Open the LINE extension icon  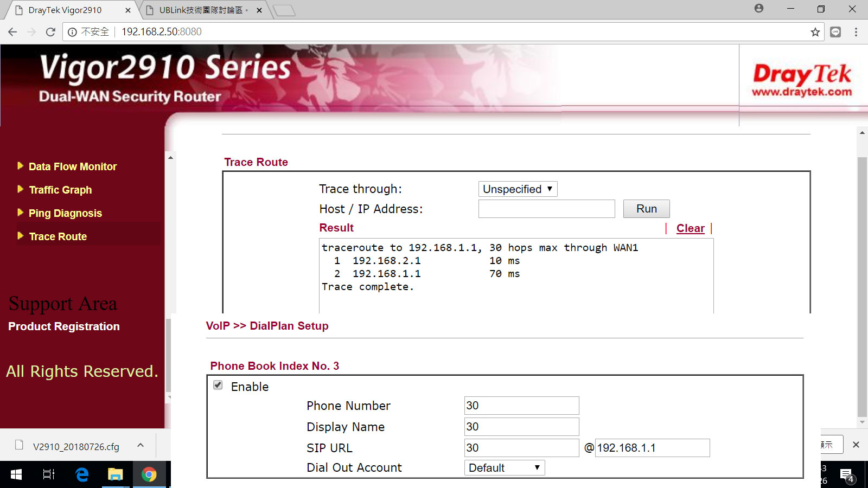(835, 32)
